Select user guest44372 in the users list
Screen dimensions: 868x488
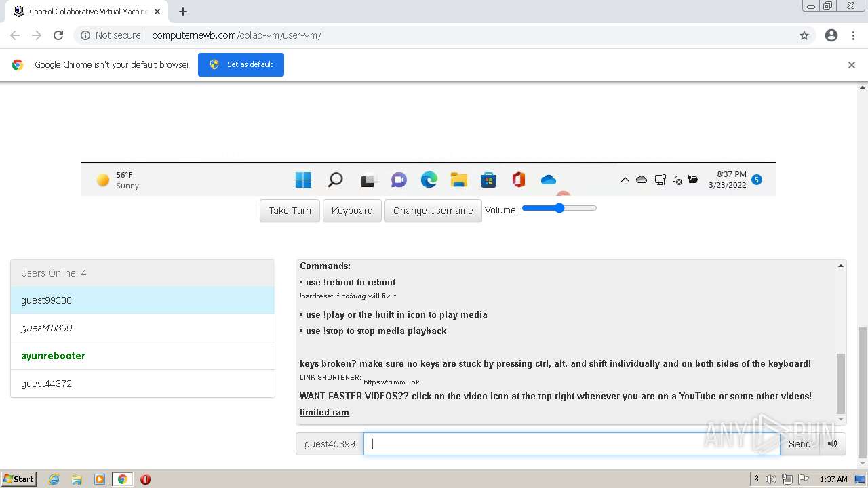click(142, 384)
